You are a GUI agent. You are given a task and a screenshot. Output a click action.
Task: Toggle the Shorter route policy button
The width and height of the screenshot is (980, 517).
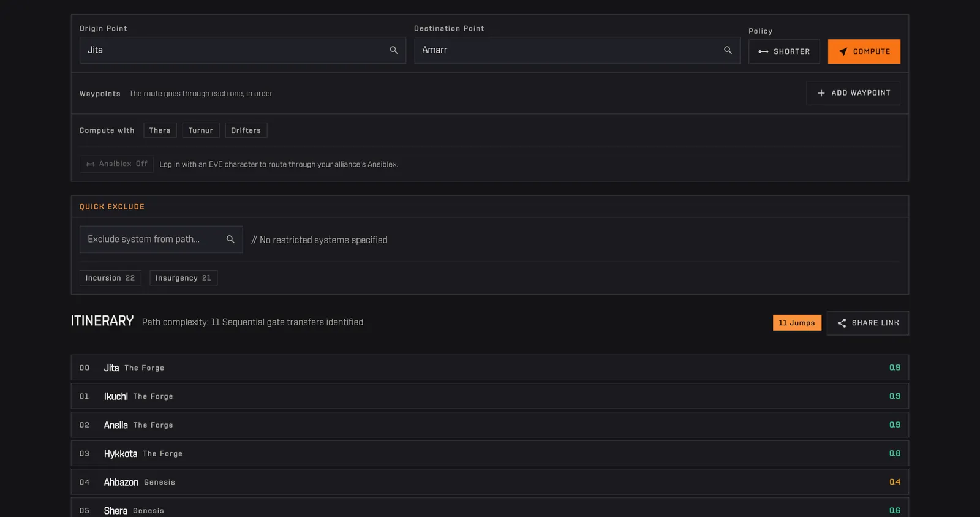click(784, 51)
